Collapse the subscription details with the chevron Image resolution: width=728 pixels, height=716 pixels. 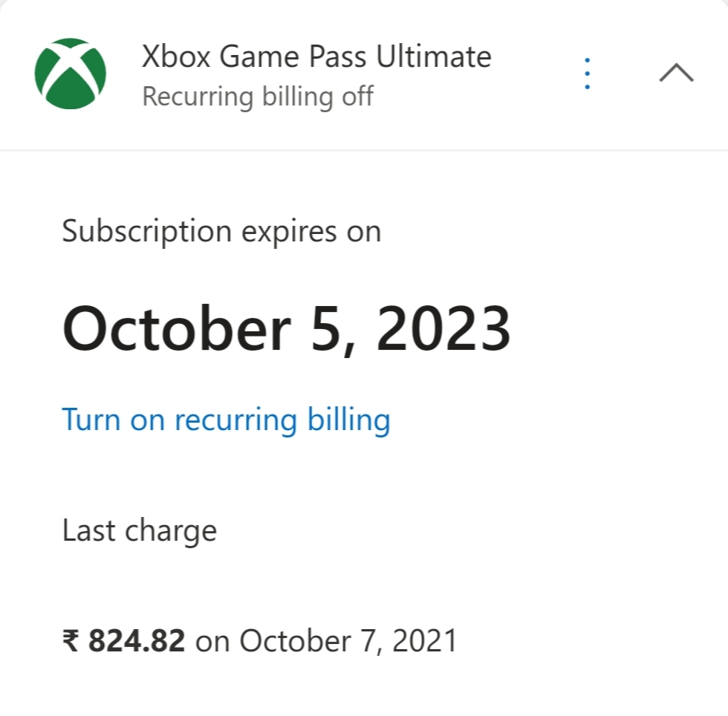676,73
